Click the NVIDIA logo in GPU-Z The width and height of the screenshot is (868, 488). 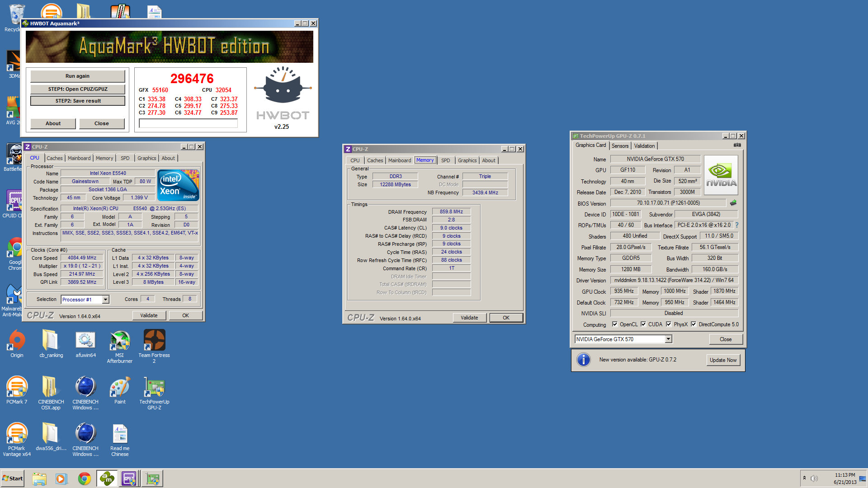[x=721, y=175]
